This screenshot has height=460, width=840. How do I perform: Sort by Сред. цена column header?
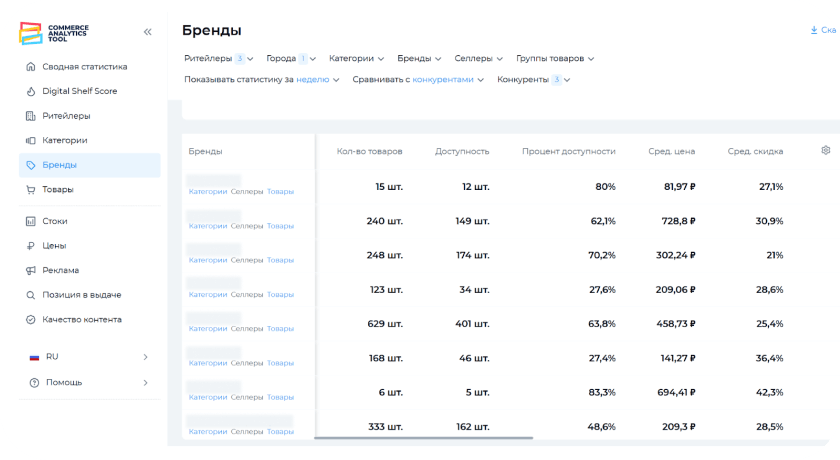click(x=671, y=152)
